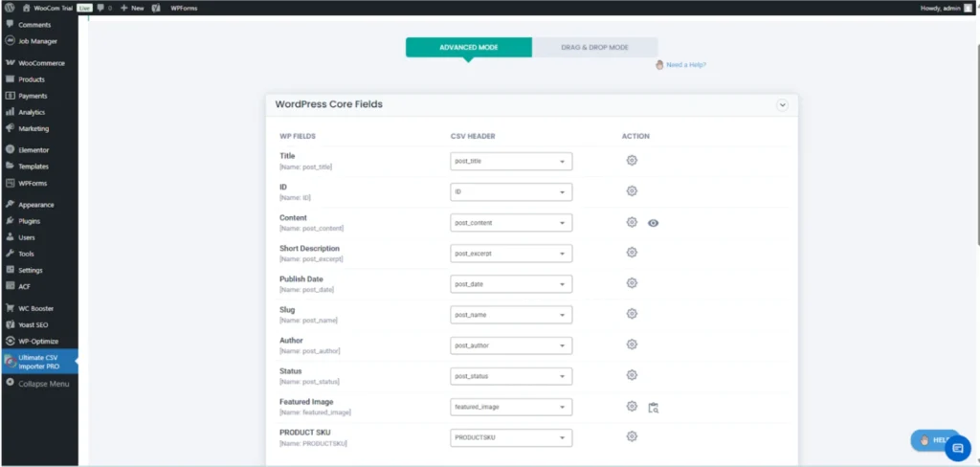This screenshot has width=980, height=467.
Task: Click Howdy, admin account menu
Action: pos(945,8)
